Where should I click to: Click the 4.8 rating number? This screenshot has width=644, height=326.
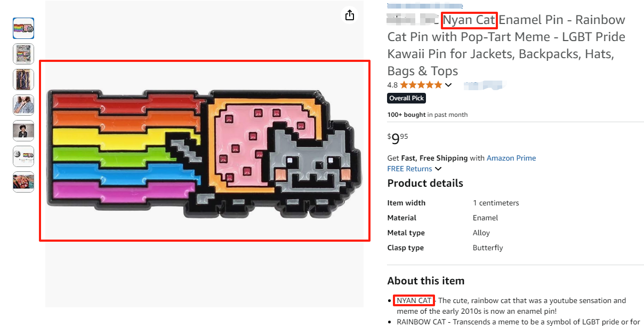(x=392, y=85)
